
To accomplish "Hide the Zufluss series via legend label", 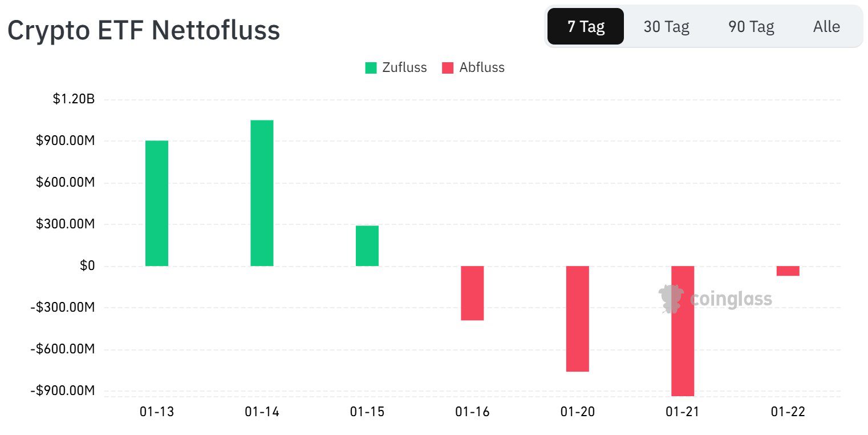I will click(x=404, y=67).
